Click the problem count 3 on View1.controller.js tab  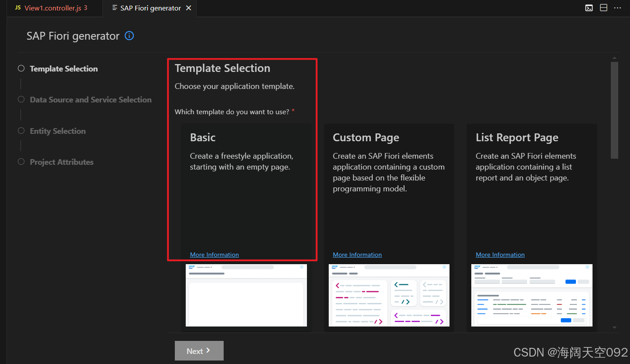pos(85,8)
